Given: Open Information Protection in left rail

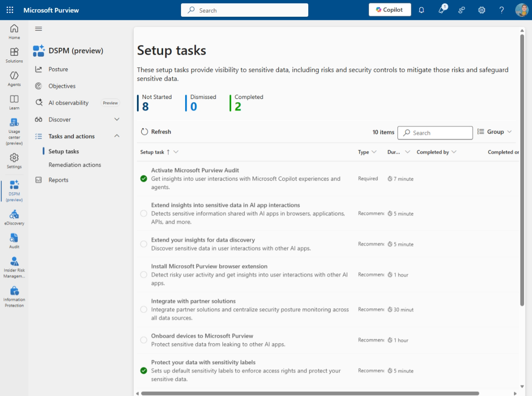Looking at the screenshot, I should click(14, 296).
